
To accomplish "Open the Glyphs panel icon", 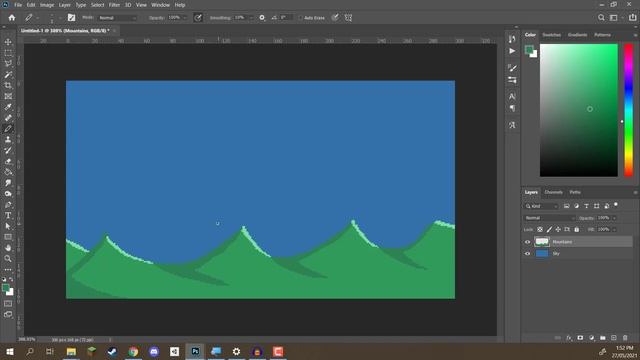I will (512, 125).
